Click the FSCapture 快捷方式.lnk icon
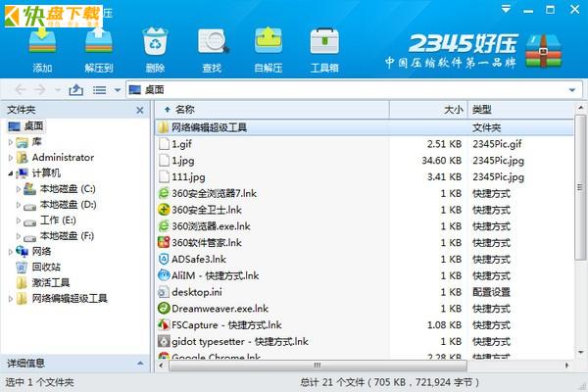588x392 pixels. pyautogui.click(x=164, y=324)
